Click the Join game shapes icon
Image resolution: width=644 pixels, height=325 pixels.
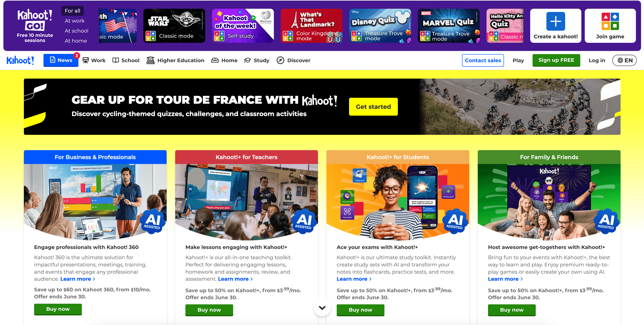(610, 21)
